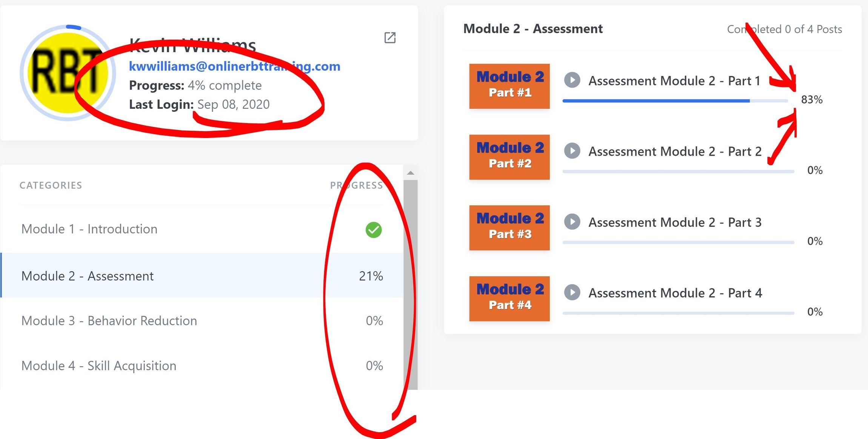Open Module 4 - Skill Acquisition category
The height and width of the screenshot is (439, 868).
202,365
